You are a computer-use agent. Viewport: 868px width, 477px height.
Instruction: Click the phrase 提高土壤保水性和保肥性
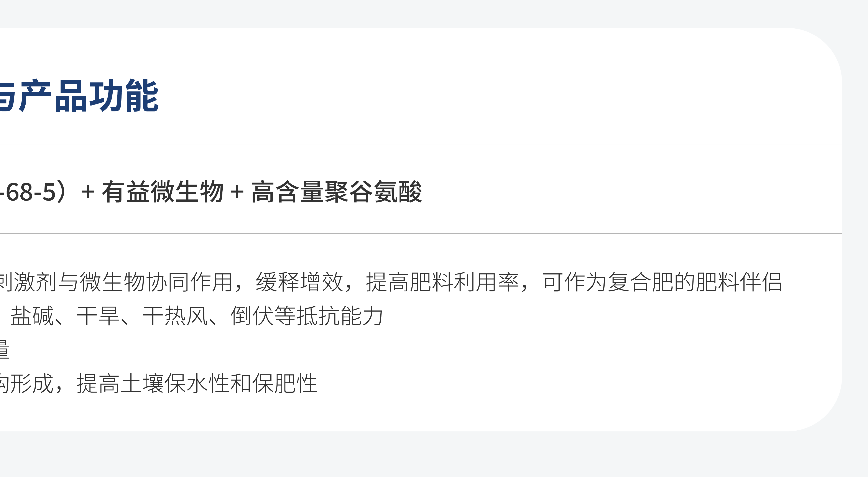pos(197,383)
